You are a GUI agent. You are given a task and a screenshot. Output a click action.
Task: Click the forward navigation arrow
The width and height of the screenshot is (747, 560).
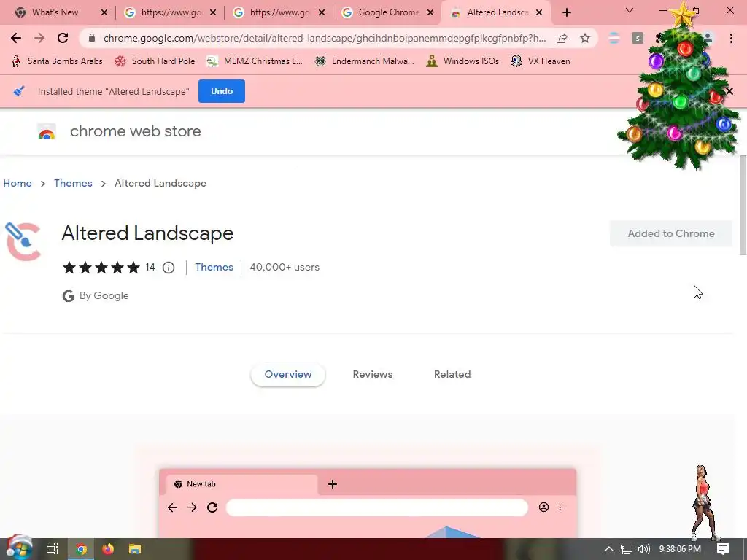[x=39, y=38]
